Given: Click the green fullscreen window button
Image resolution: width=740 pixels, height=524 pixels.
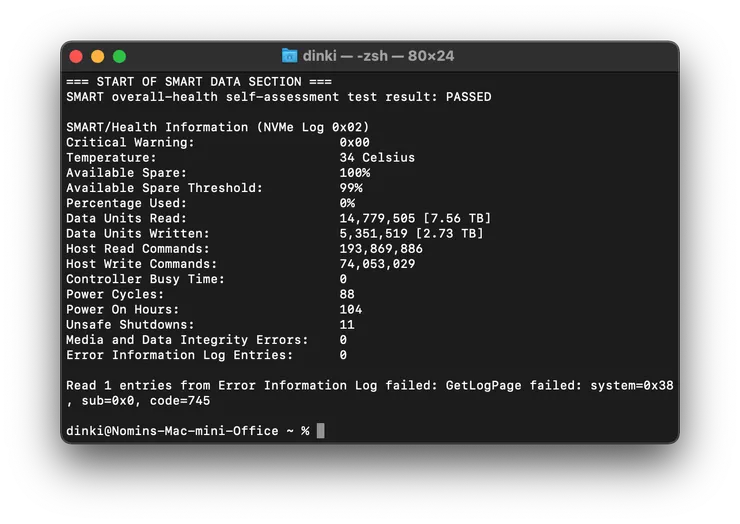Looking at the screenshot, I should point(119,57).
